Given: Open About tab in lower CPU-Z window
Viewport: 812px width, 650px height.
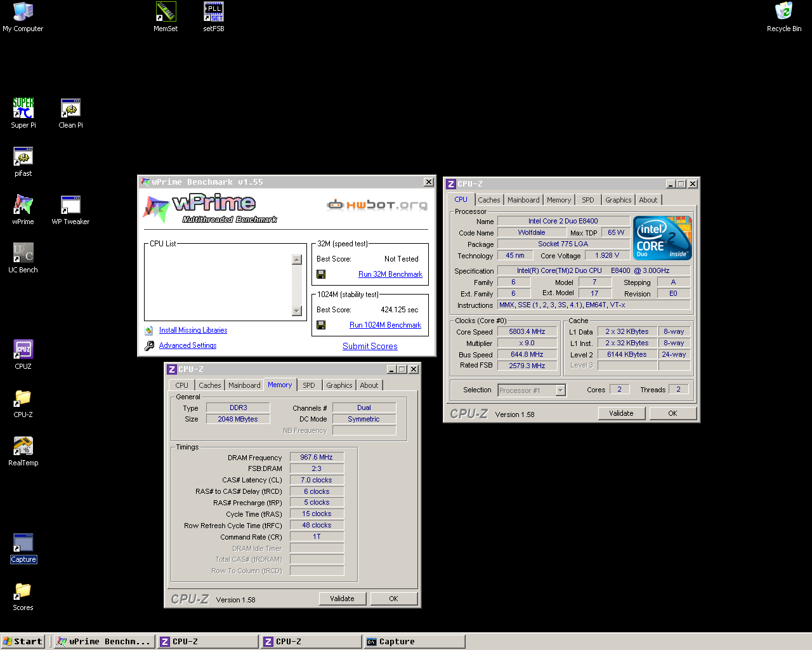Looking at the screenshot, I should [369, 385].
